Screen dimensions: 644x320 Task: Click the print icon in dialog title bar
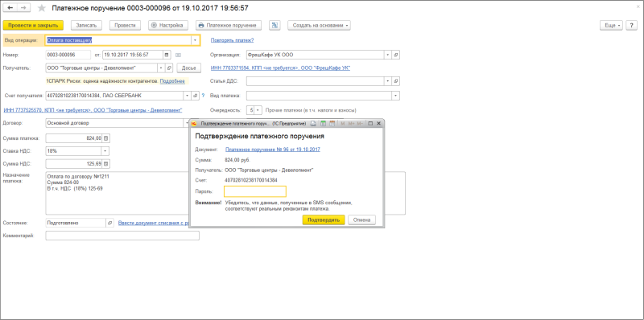click(x=313, y=123)
